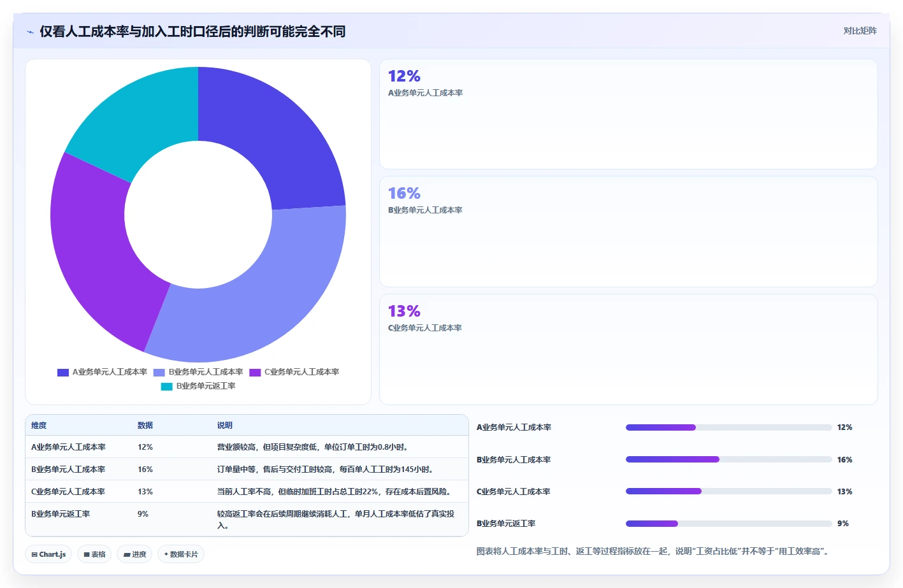The height and width of the screenshot is (588, 903).
Task: Click the page title 仅看人工成本率与加入工时口径
Action: click(x=192, y=31)
